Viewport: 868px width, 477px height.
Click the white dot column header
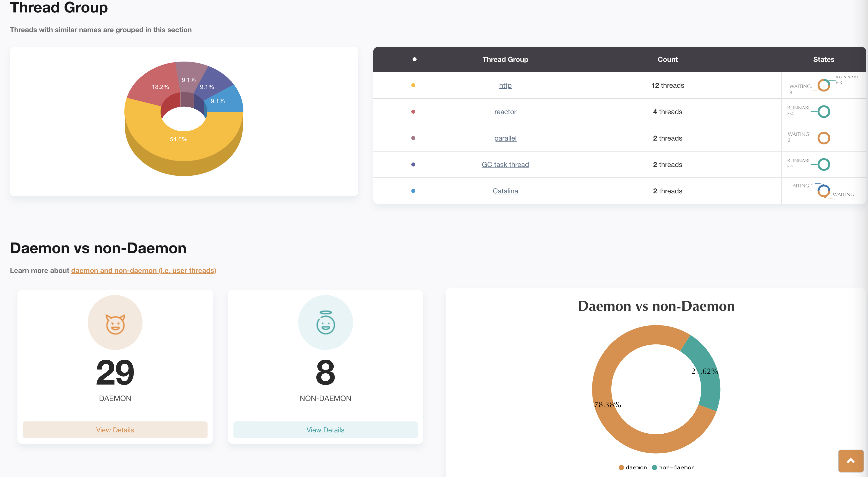point(415,59)
